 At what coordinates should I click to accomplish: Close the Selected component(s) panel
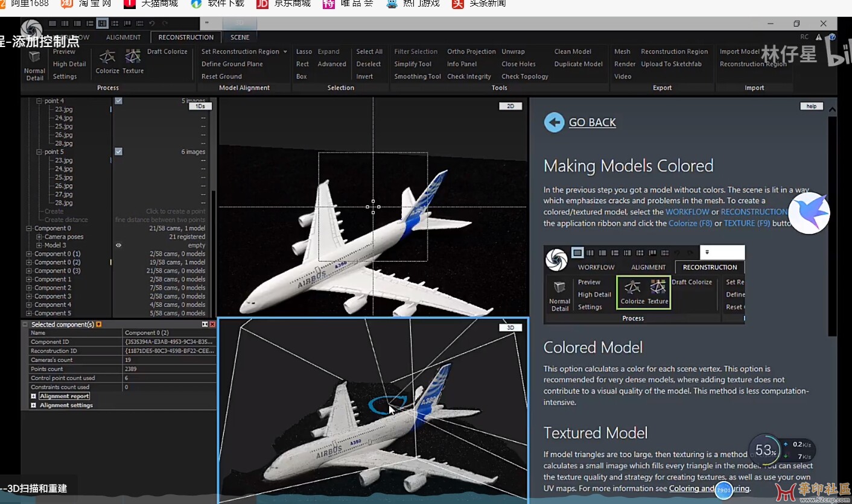click(x=212, y=324)
